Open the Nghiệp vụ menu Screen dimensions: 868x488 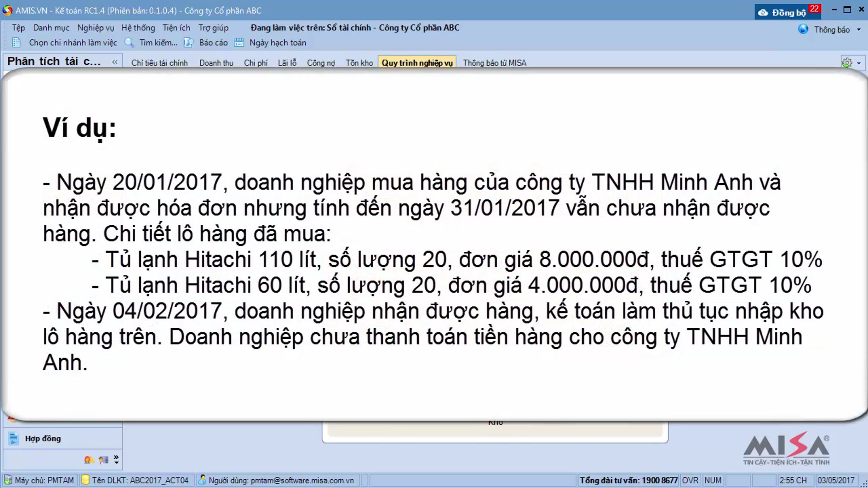point(96,28)
